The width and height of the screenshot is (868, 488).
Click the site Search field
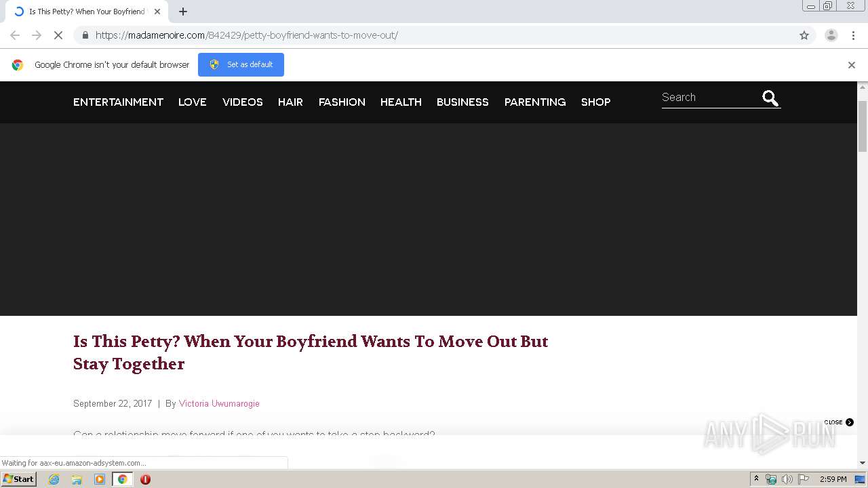pyautogui.click(x=709, y=98)
